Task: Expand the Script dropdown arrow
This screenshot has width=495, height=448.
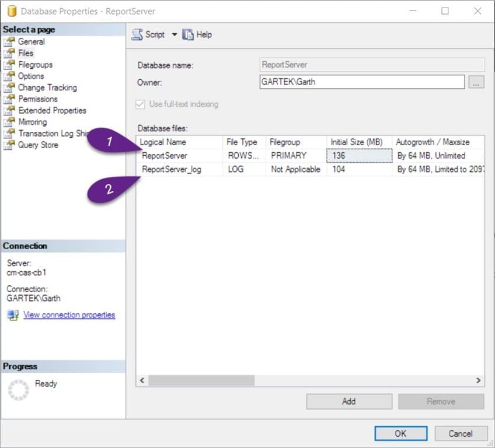Action: [x=175, y=34]
